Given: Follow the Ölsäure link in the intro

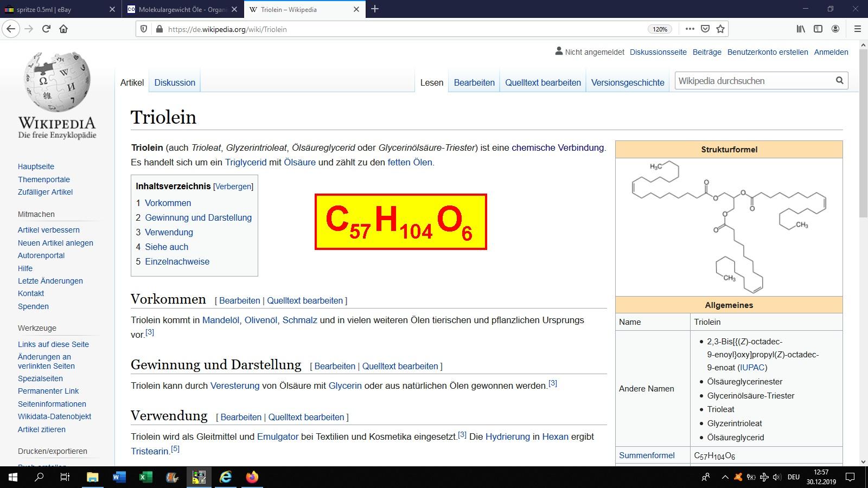Looking at the screenshot, I should point(299,162).
